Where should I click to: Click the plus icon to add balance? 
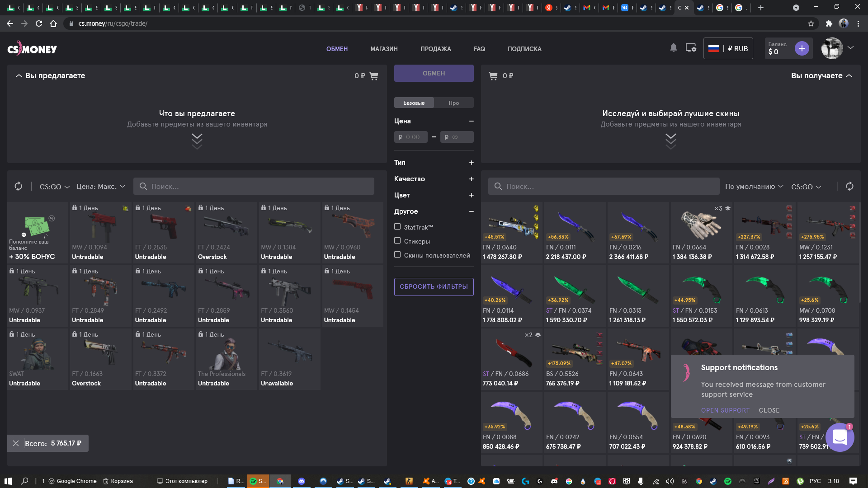(802, 48)
